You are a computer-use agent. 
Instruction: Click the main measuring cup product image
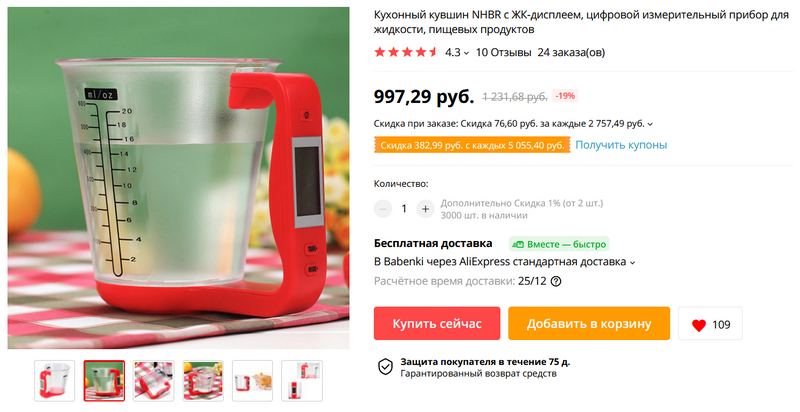179,178
